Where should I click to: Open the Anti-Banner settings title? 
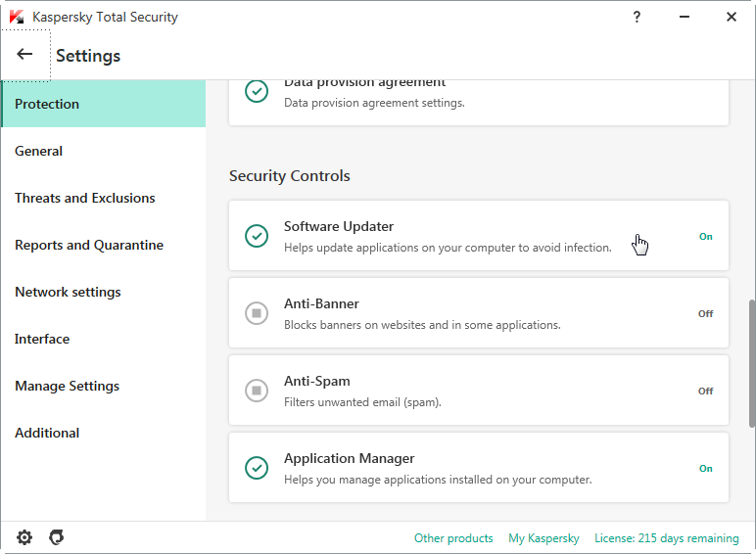tap(321, 304)
